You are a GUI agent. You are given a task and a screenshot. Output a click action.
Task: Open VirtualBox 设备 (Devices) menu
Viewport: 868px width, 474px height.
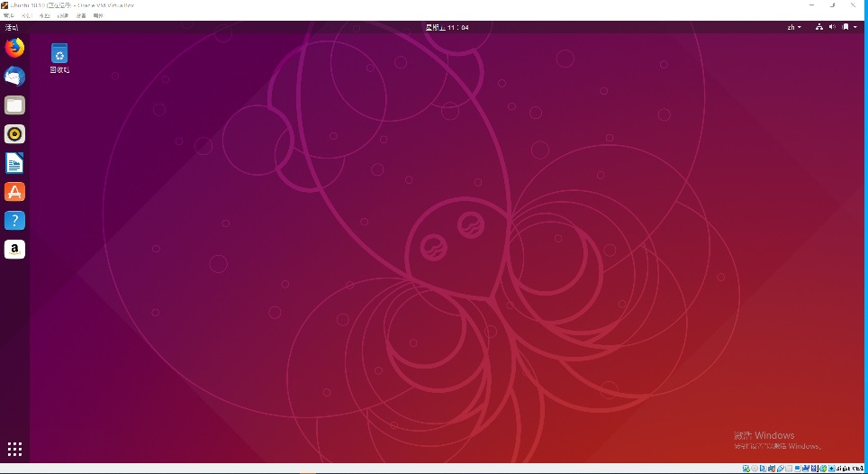point(81,15)
